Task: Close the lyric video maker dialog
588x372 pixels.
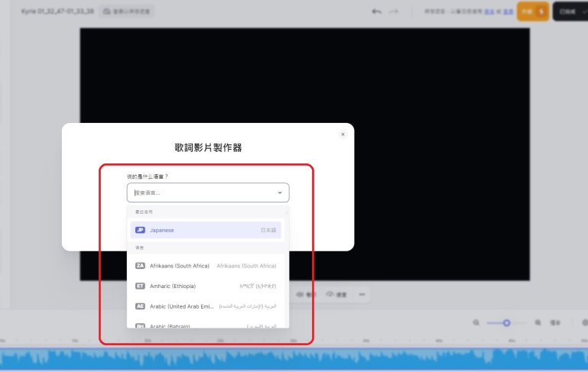Action: coord(343,134)
